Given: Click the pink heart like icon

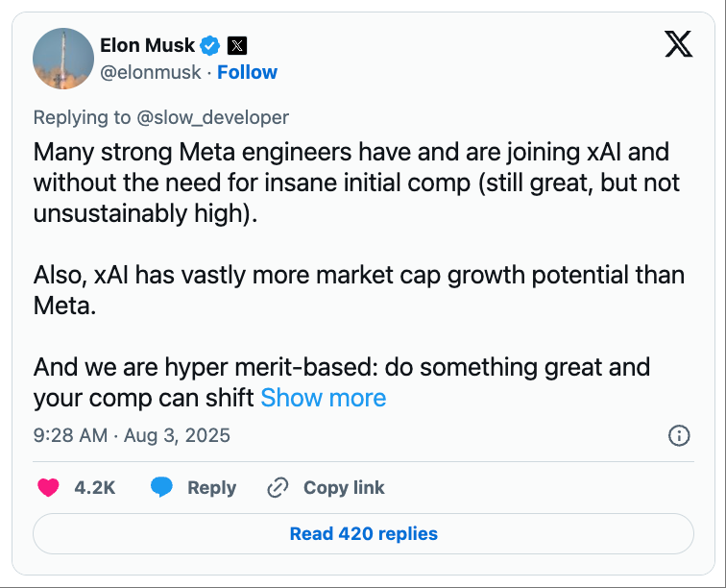Looking at the screenshot, I should click(x=48, y=488).
